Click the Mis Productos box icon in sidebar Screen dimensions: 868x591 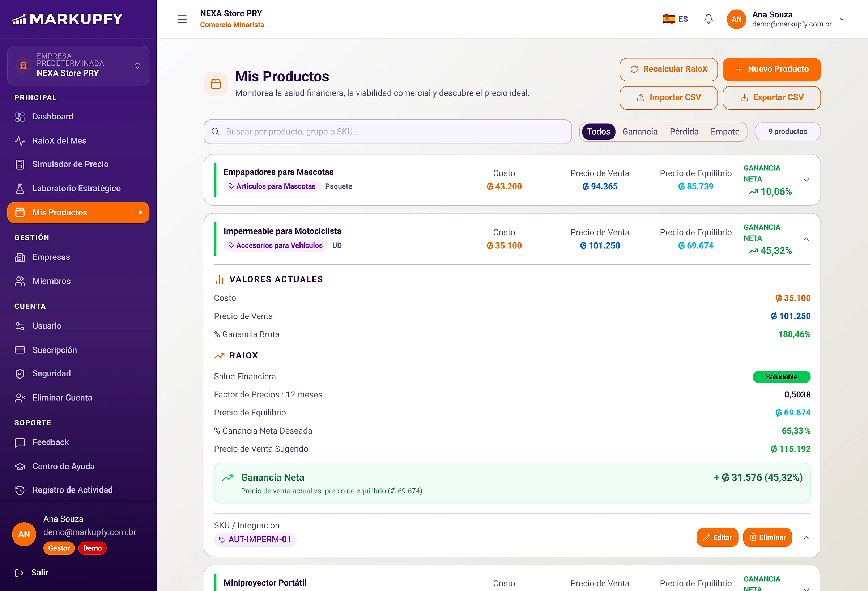pyautogui.click(x=20, y=212)
